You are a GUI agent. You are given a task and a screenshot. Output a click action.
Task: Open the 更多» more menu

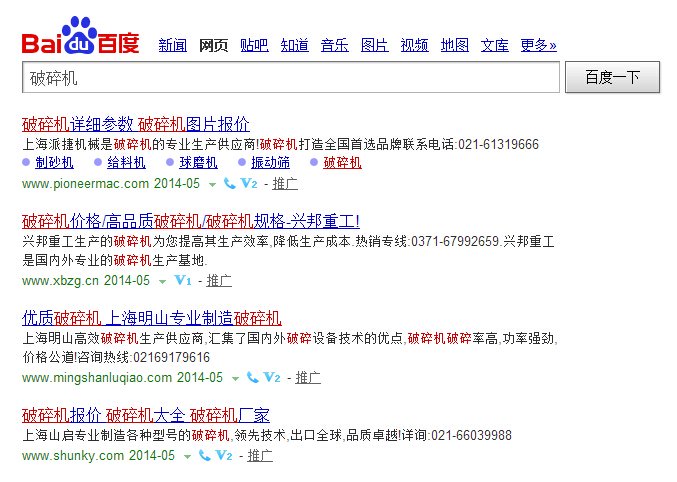(538, 45)
